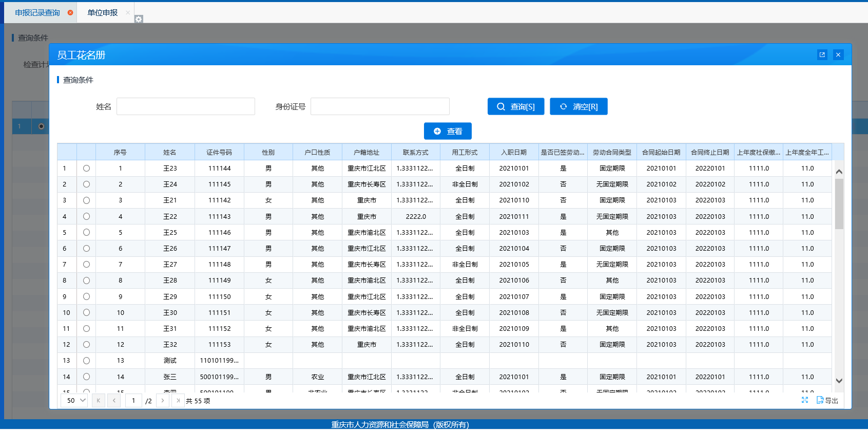Click 合同终止日期 column header

(x=710, y=153)
